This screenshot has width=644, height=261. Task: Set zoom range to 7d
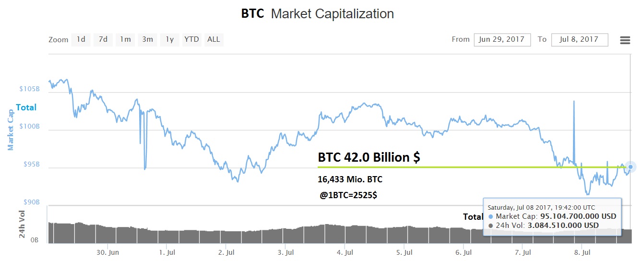click(x=103, y=40)
